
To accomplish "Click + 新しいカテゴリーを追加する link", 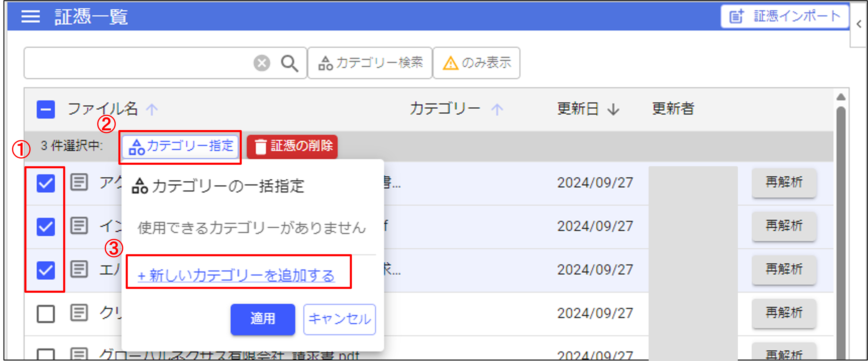I will click(236, 275).
